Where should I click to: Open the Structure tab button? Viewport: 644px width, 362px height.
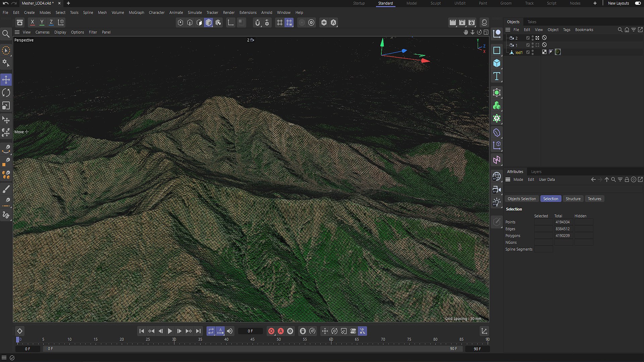(573, 199)
